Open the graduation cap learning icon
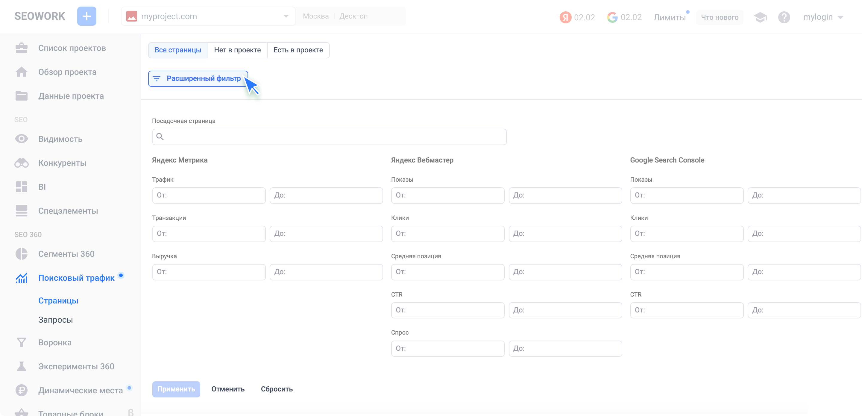Viewport: 868px width, 416px height. click(x=760, y=17)
